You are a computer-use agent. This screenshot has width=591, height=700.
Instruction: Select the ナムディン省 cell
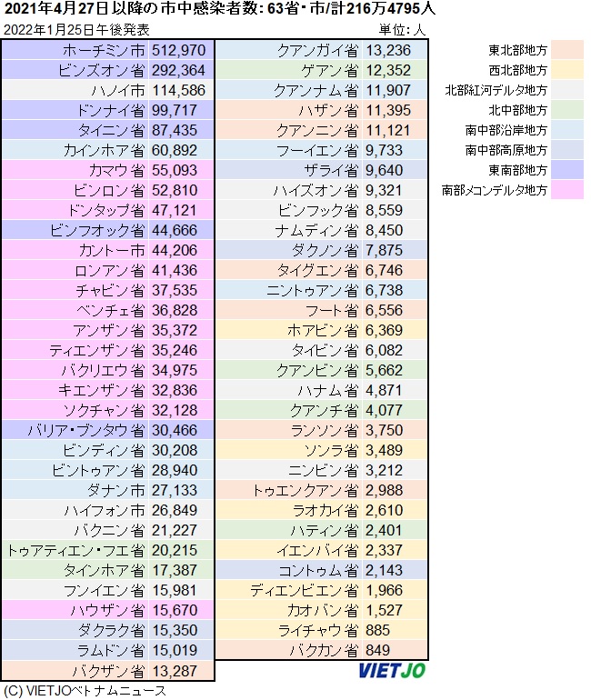tap(289, 230)
